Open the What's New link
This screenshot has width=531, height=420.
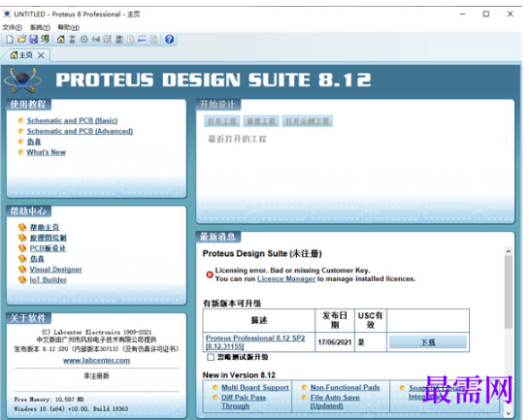[x=47, y=152]
